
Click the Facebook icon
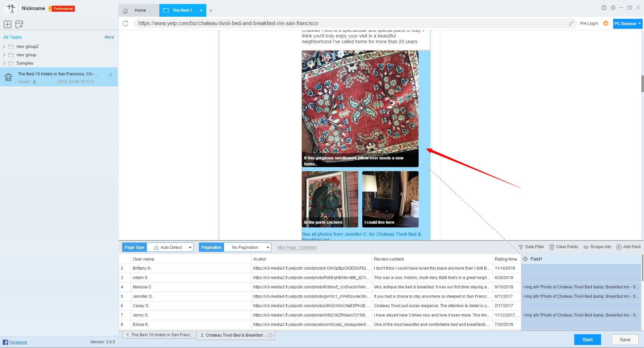click(5, 342)
